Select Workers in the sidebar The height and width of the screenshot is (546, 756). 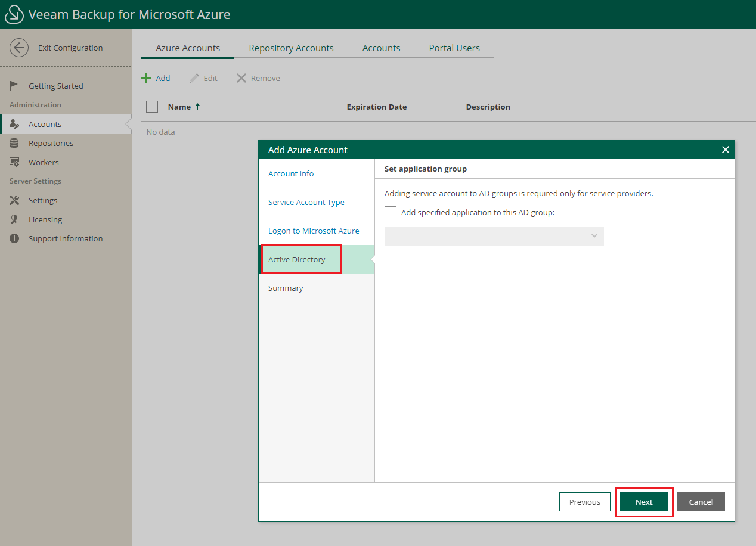(14, 162)
